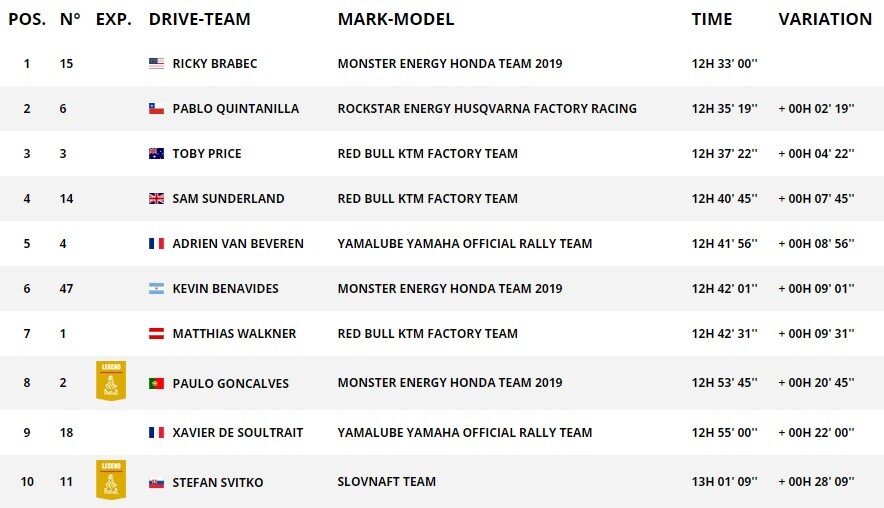Select the TIME column header
This screenshot has width=884, height=508.
tap(712, 19)
